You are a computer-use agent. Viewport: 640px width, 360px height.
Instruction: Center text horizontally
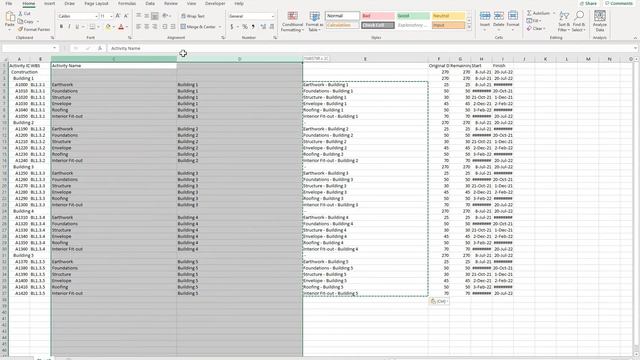[147, 27]
